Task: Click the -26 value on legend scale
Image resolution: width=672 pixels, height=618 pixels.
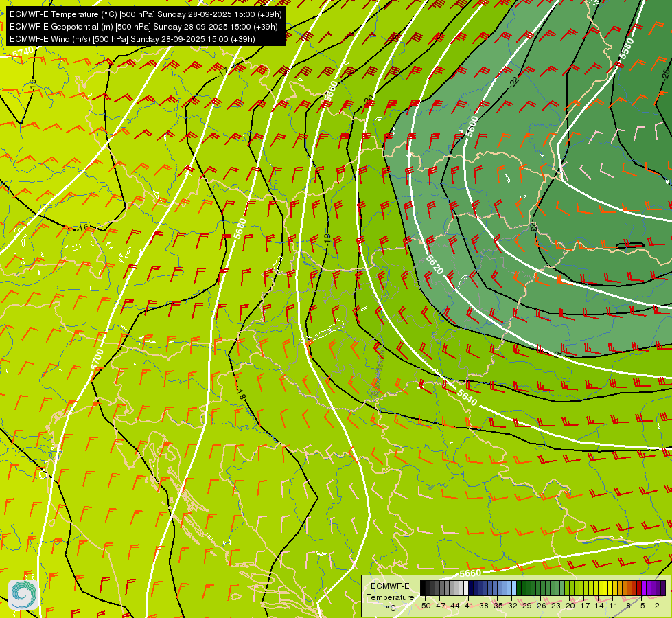Action: pyautogui.click(x=541, y=606)
